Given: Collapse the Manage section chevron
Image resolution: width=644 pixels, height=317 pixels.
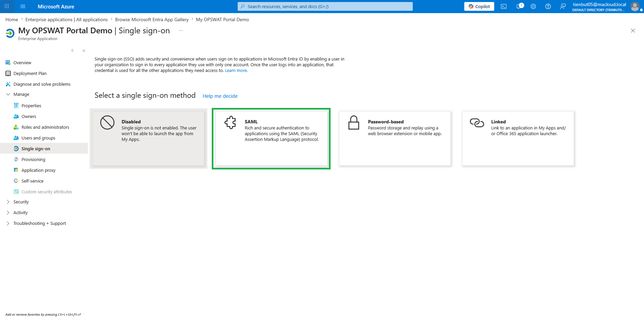Looking at the screenshot, I should (8, 94).
